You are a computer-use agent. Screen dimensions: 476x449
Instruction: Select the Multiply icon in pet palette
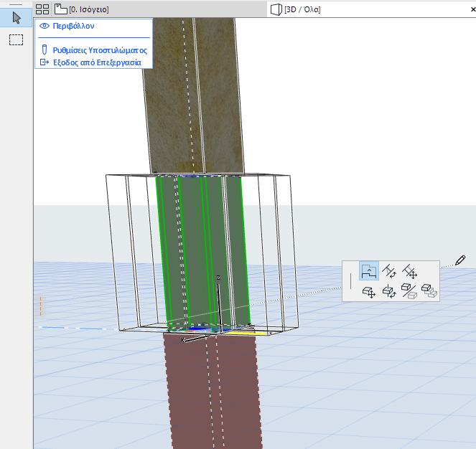[429, 291]
